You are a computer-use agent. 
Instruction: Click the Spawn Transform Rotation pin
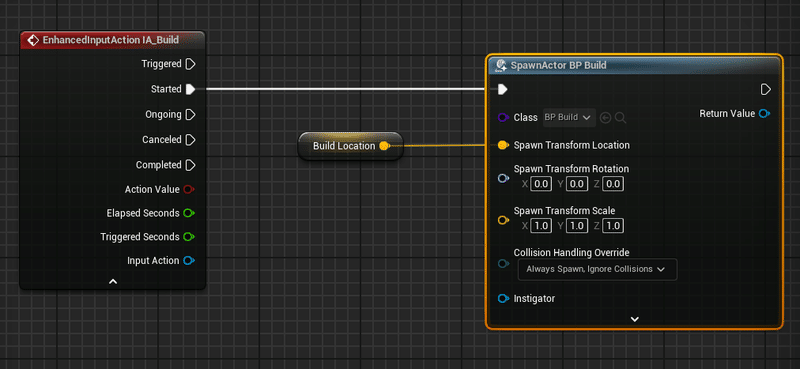pyautogui.click(x=503, y=178)
